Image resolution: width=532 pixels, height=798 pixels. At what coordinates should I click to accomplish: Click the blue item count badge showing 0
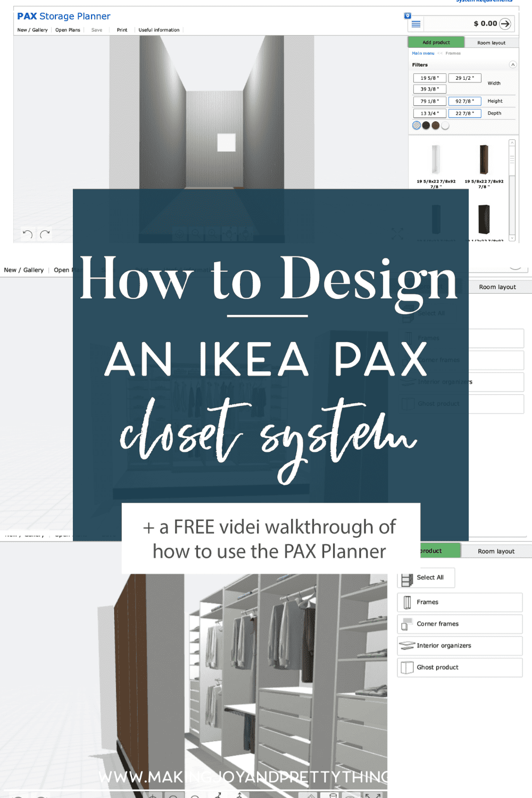(408, 15)
